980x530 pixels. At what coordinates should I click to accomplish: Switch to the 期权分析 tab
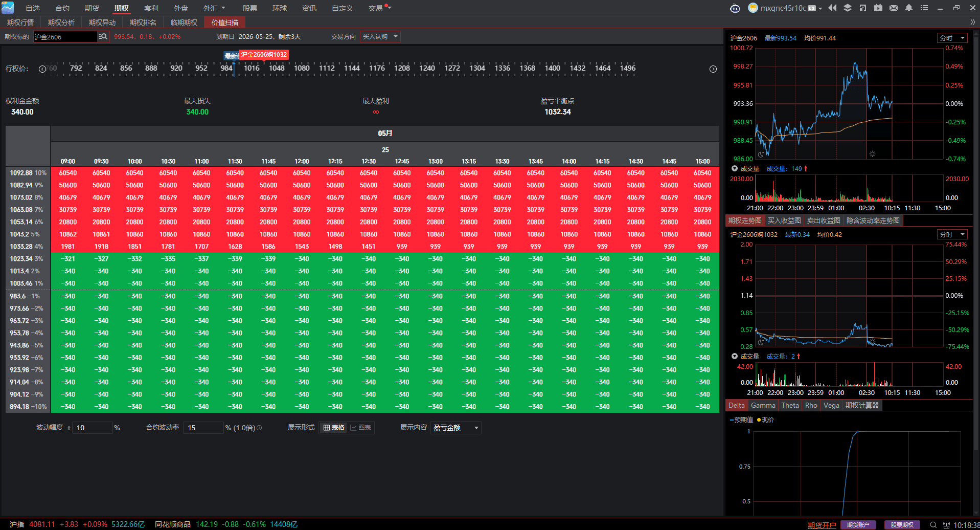point(61,23)
